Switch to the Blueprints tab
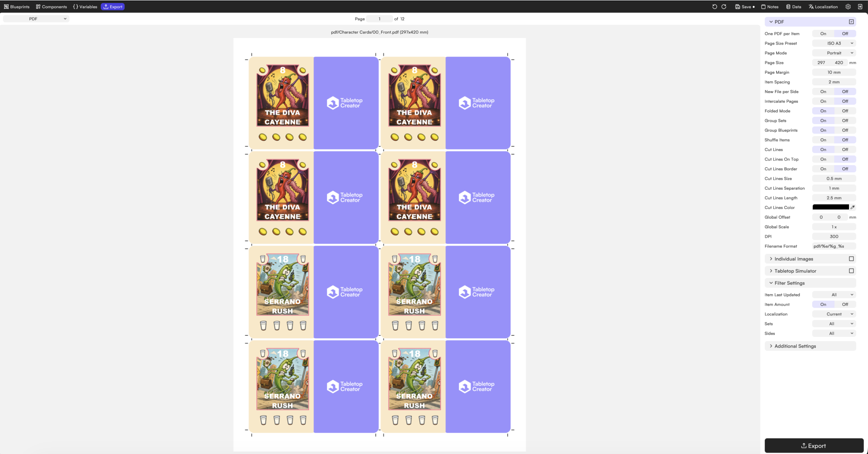This screenshot has height=454, width=868. pyautogui.click(x=17, y=6)
